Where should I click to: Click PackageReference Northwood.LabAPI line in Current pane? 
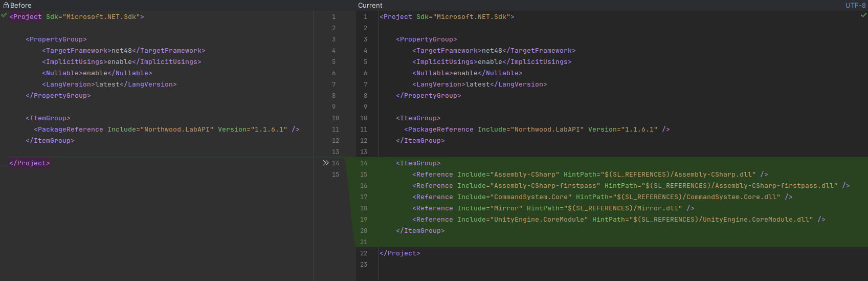click(537, 129)
